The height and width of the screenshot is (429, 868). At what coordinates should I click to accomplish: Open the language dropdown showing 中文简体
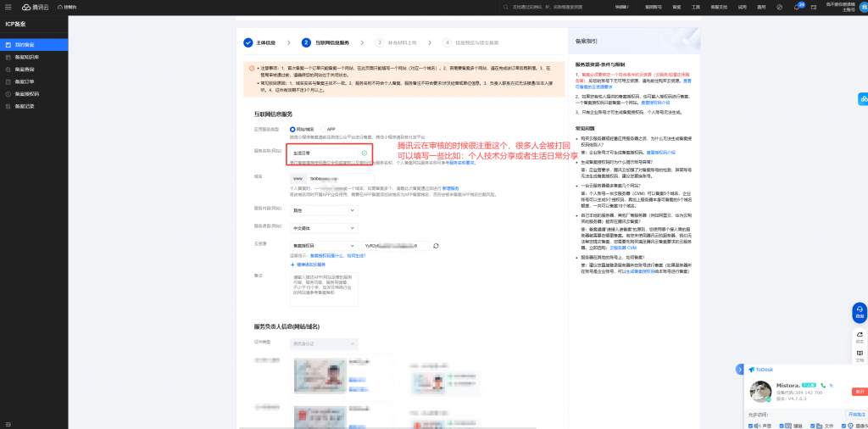pyautogui.click(x=324, y=228)
